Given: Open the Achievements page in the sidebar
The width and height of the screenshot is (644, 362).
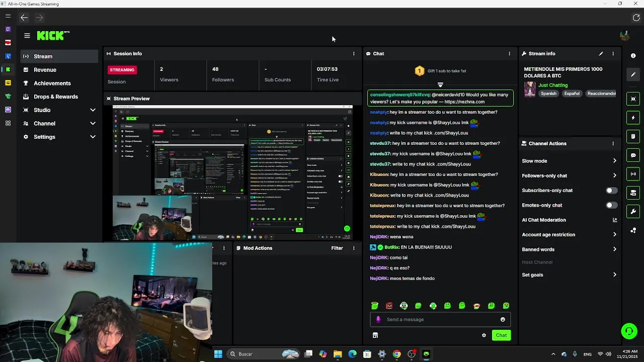Looking at the screenshot, I should coord(59,83).
